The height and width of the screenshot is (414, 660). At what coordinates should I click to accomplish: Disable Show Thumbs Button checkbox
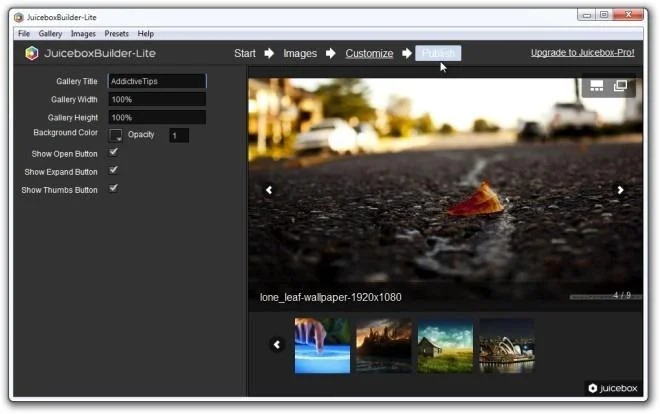point(114,188)
